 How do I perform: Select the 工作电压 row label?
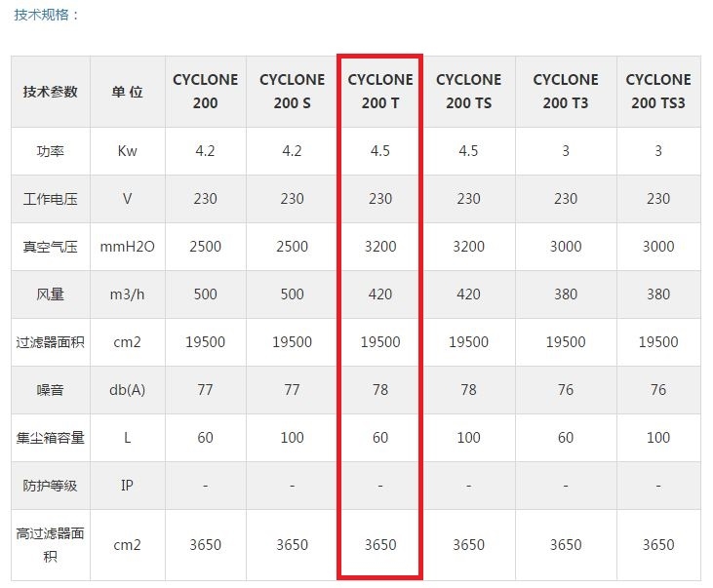(x=51, y=199)
